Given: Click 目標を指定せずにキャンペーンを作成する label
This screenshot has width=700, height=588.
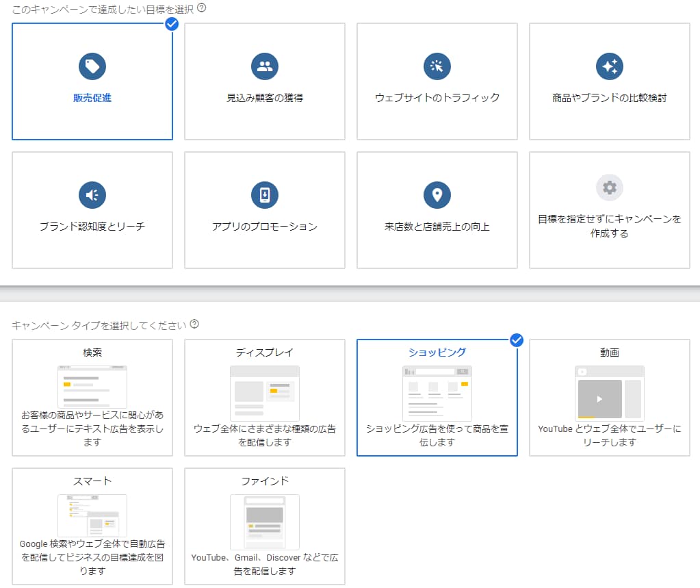Looking at the screenshot, I should coord(609,227).
